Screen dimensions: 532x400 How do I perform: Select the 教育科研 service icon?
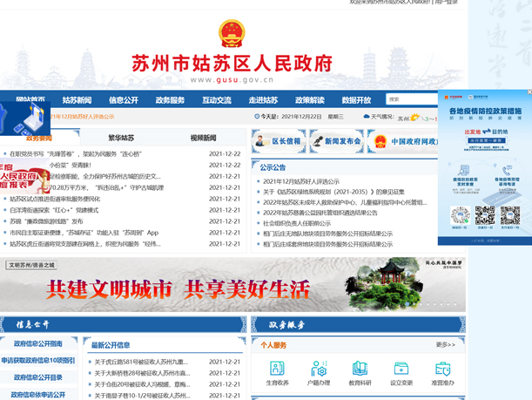pos(360,373)
